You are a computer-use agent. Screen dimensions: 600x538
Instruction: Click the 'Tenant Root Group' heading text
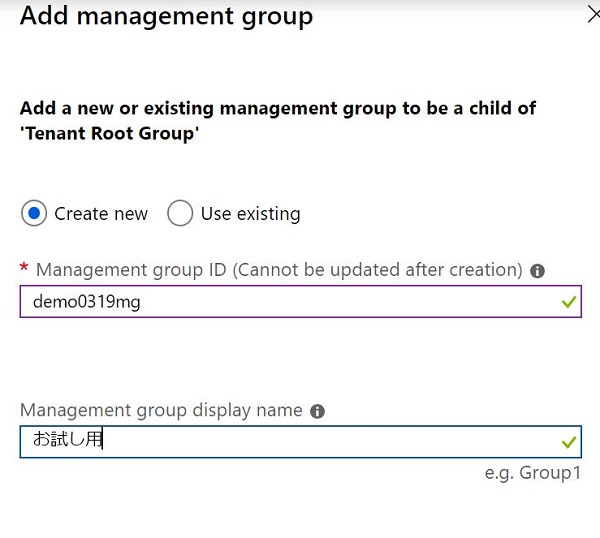tap(109, 134)
